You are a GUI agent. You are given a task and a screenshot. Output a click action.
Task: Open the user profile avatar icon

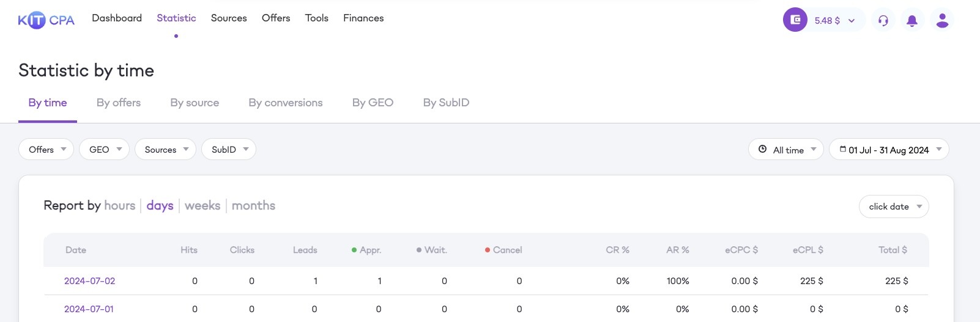coord(942,20)
